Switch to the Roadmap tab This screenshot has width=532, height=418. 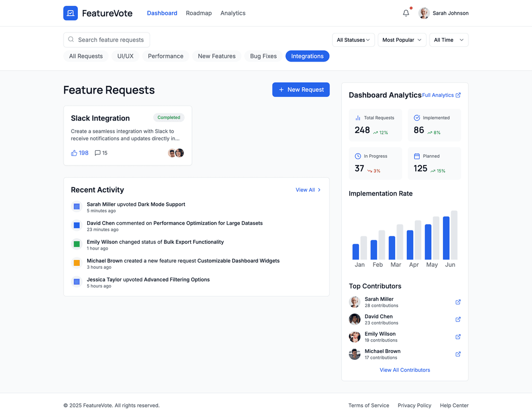coord(199,13)
